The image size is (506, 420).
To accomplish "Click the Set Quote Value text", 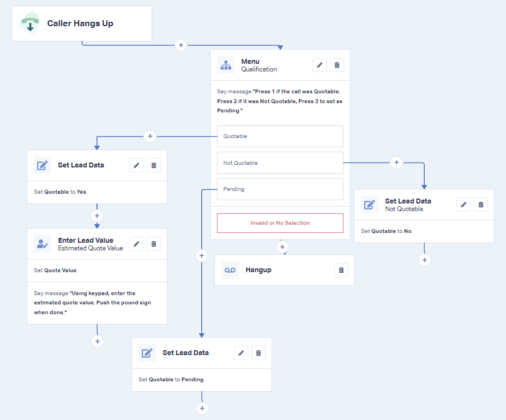I will tap(55, 271).
